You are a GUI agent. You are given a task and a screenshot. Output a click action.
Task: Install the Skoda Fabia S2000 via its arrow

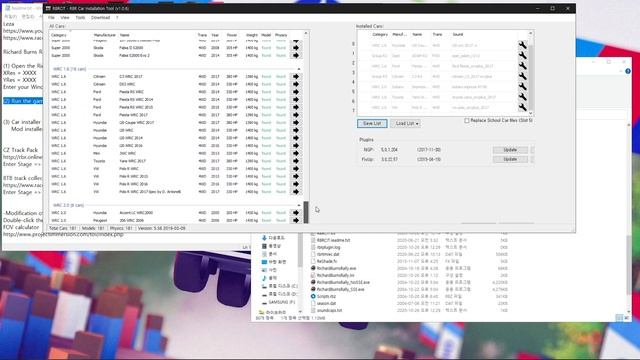296,48
